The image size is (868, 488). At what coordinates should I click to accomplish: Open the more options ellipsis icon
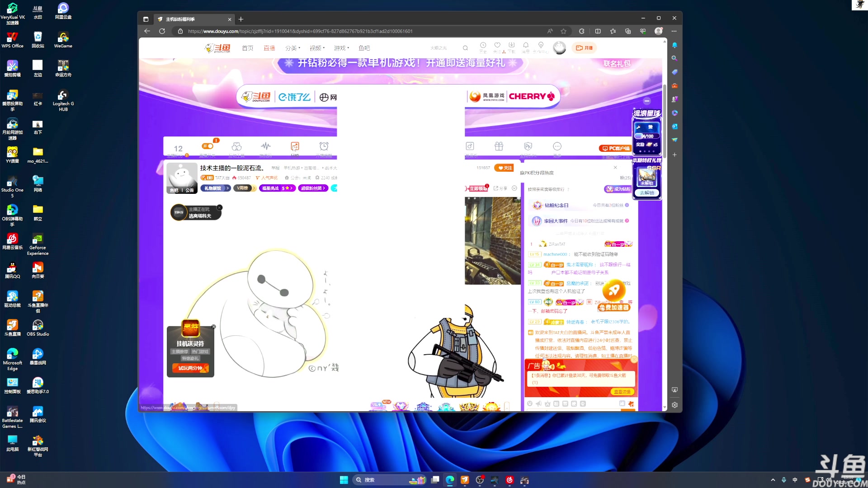557,146
